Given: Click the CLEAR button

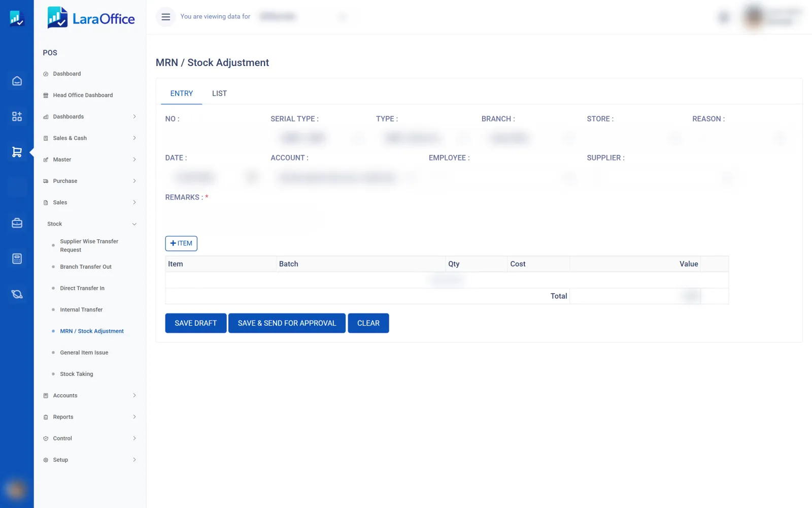Looking at the screenshot, I should (x=368, y=323).
